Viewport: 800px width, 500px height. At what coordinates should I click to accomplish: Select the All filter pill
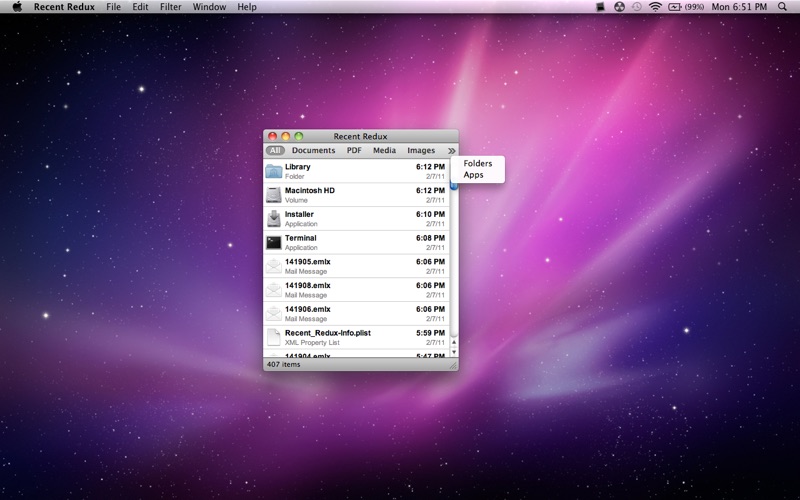click(x=275, y=150)
